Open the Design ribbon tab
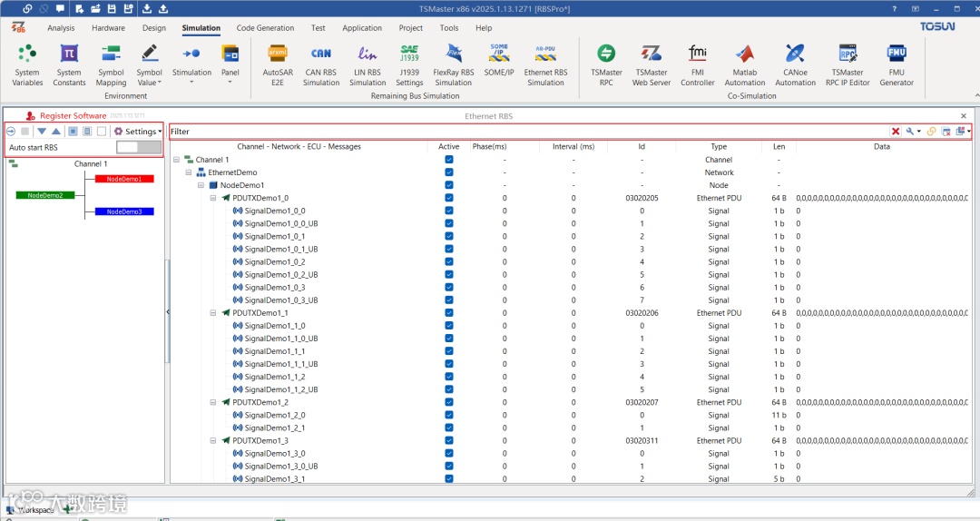 pos(153,28)
